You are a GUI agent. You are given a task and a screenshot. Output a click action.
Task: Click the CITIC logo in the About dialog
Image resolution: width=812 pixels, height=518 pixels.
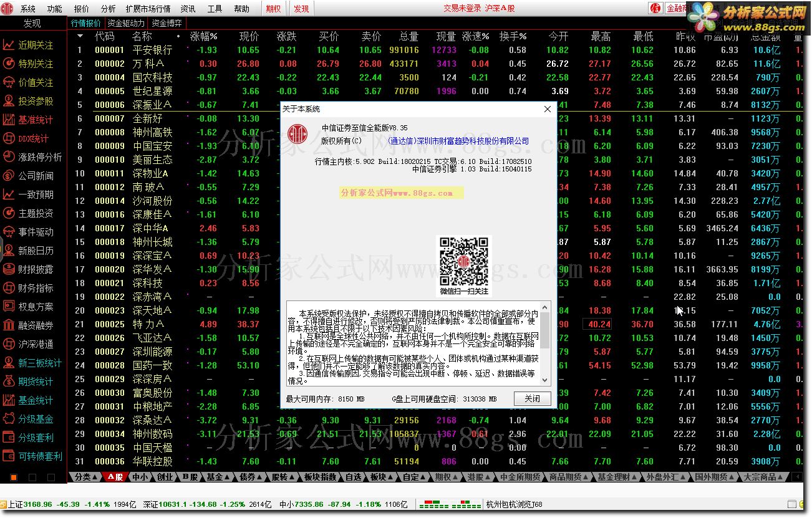coord(297,133)
